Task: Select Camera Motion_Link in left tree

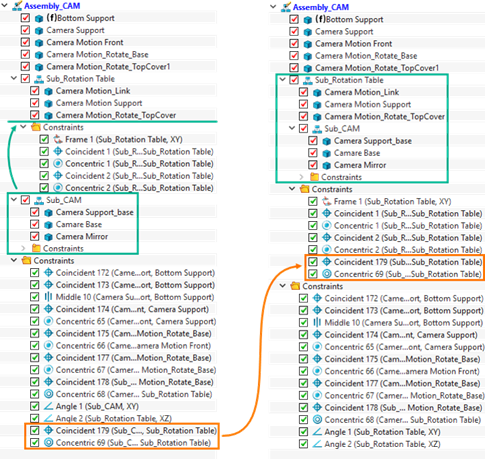Action: pyautogui.click(x=93, y=91)
